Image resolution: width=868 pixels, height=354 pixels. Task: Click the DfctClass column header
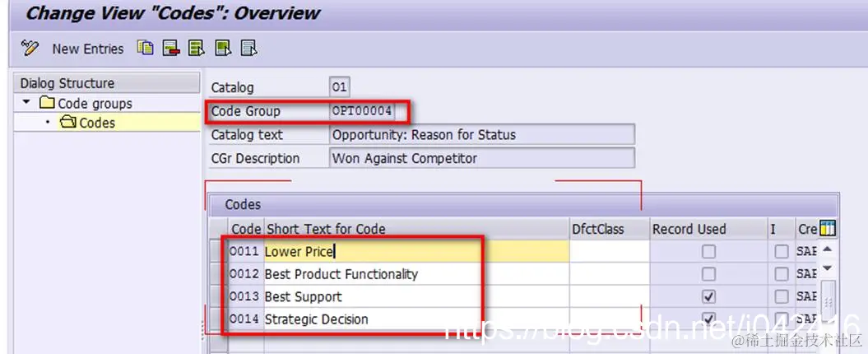click(609, 229)
